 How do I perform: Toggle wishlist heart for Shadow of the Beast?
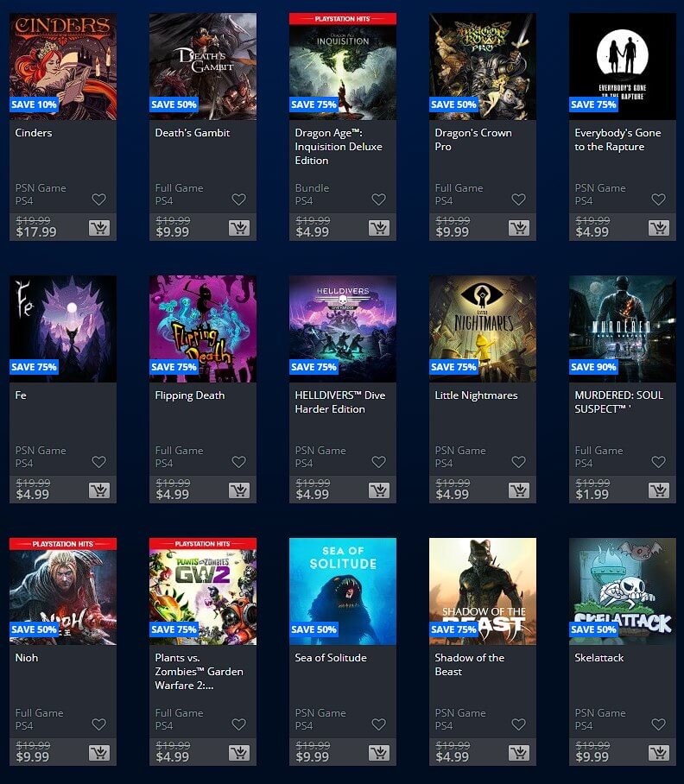[518, 724]
